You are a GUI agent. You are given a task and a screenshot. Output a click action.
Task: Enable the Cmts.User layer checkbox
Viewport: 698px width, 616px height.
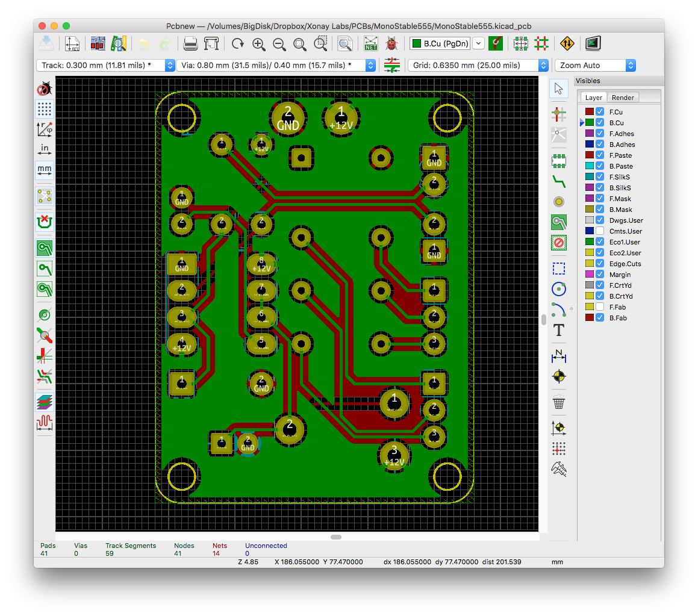click(600, 231)
